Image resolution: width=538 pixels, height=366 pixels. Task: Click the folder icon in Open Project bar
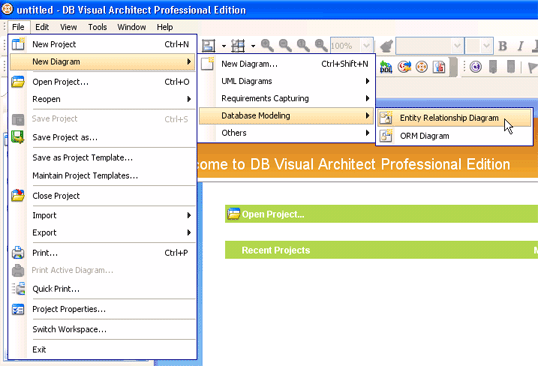233,214
